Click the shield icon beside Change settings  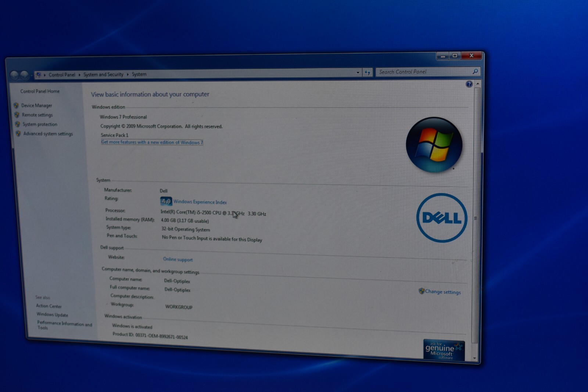[x=422, y=291]
